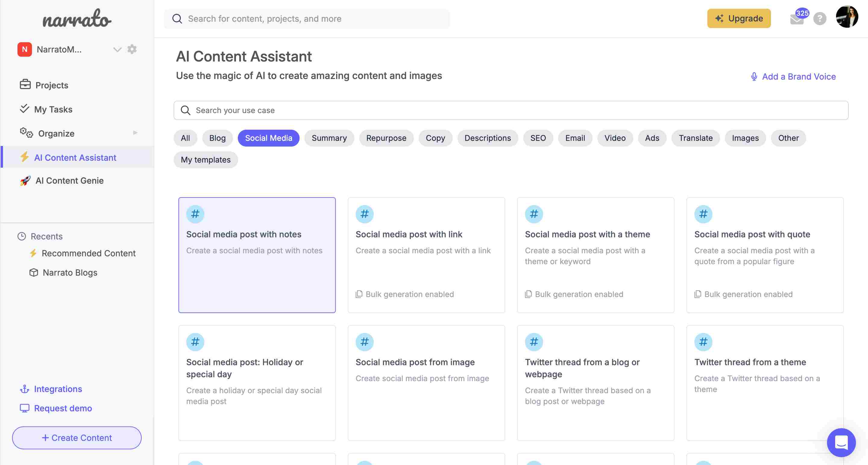Open the notifications mail icon
The image size is (868, 465).
click(797, 19)
